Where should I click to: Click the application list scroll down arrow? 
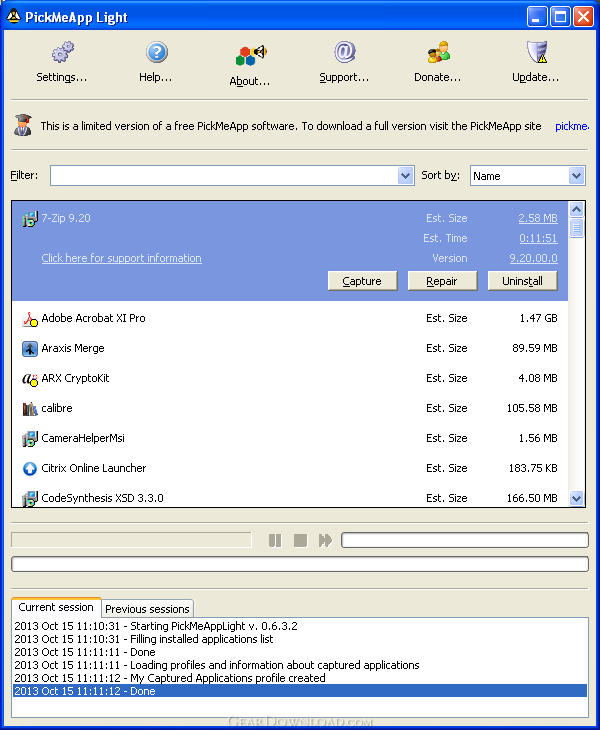(x=576, y=499)
